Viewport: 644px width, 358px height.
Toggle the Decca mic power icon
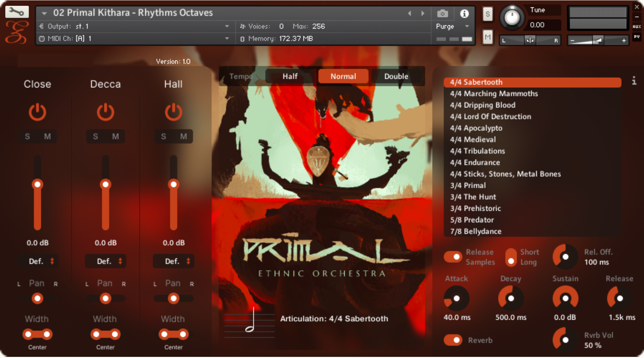[x=105, y=112]
